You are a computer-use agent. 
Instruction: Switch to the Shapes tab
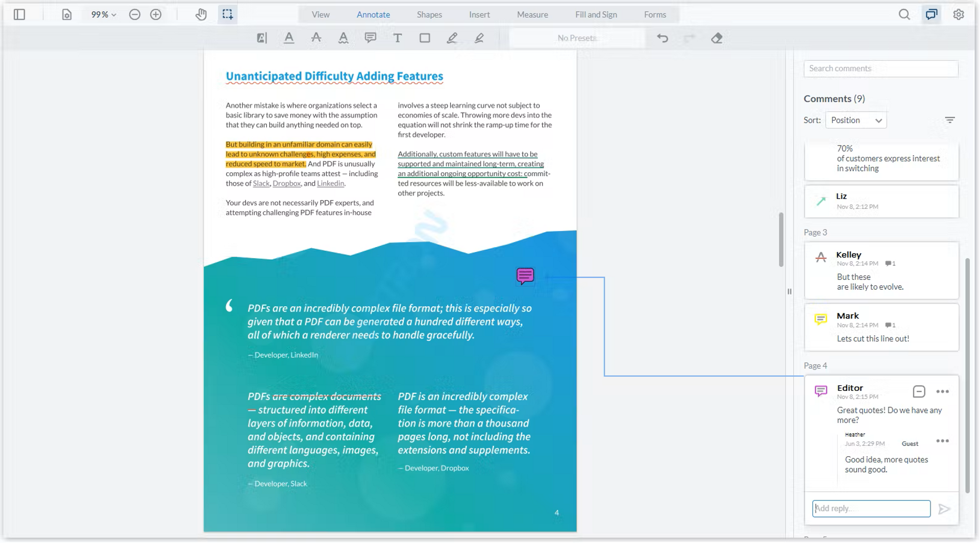[x=429, y=14]
